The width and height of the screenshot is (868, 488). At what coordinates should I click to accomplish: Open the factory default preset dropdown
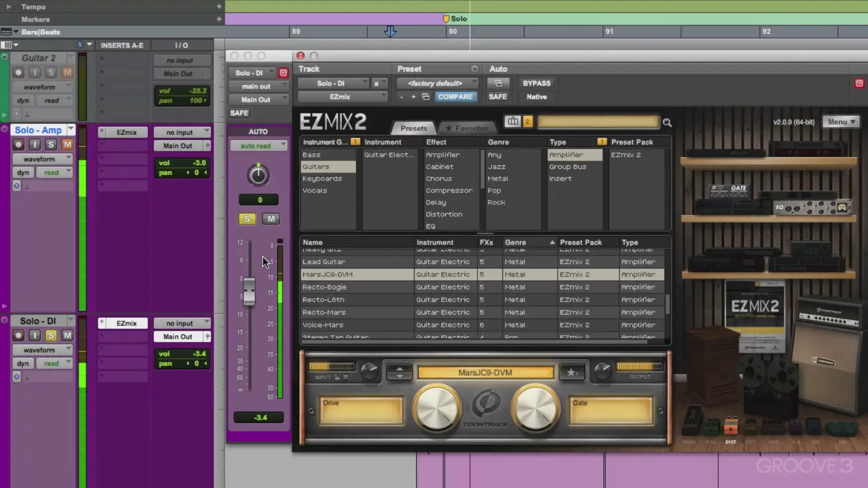click(x=437, y=84)
